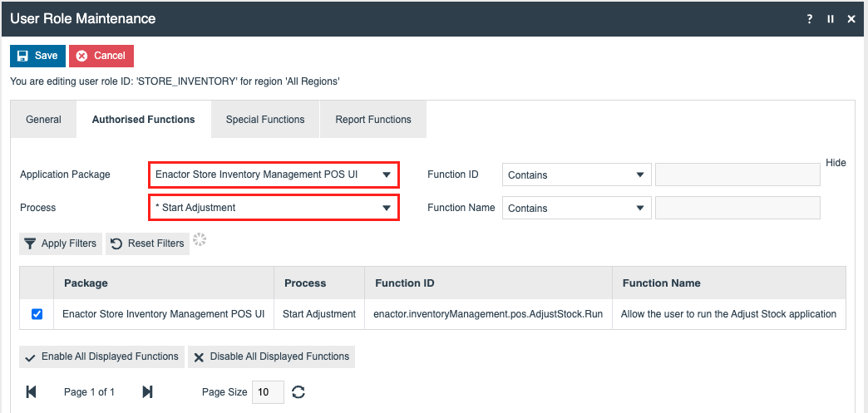Cancel editing the user role
The image size is (868, 413).
click(101, 56)
